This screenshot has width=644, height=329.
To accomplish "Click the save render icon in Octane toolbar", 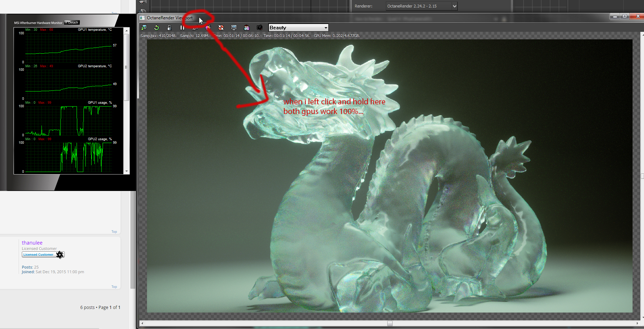I will (144, 28).
